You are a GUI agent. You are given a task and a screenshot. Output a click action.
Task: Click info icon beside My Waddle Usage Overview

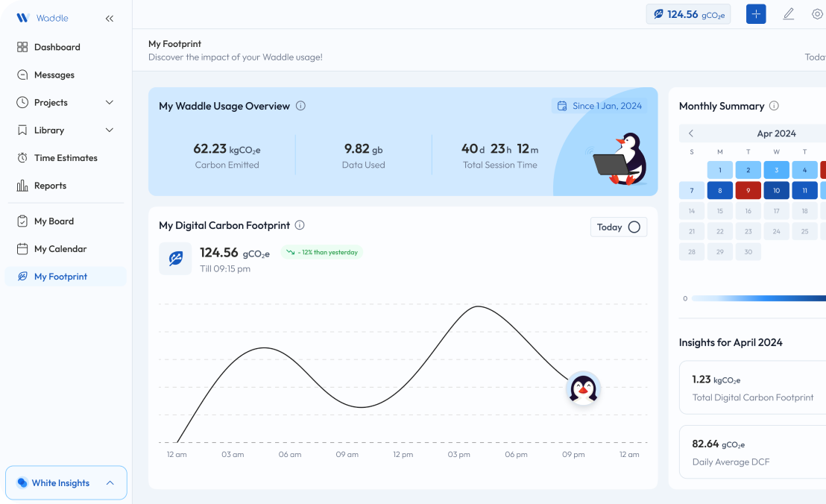(300, 106)
